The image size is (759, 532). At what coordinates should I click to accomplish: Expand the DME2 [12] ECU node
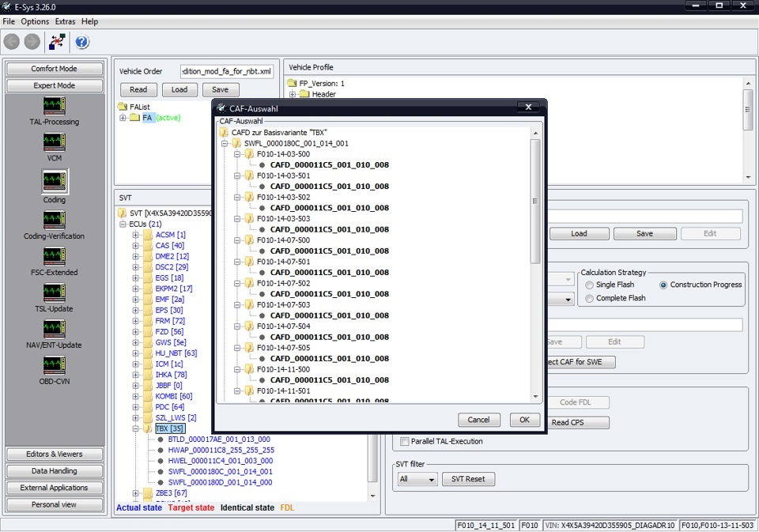[135, 257]
